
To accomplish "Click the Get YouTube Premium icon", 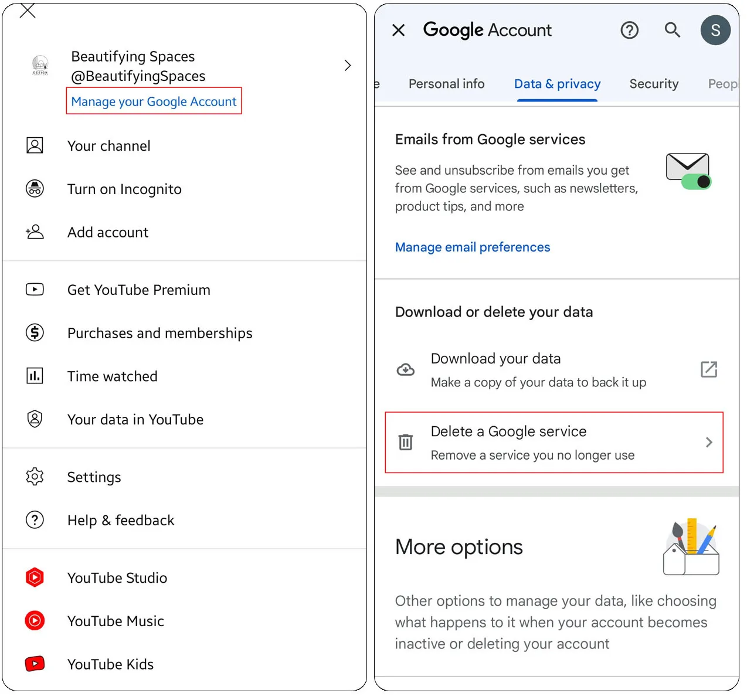I will [35, 289].
